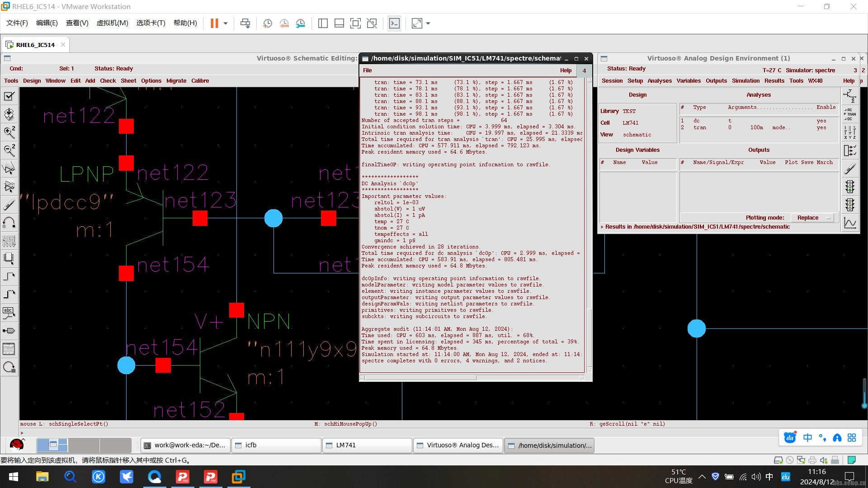Select the tran analysis row
Viewport: 868px width, 488px height.
coord(759,128)
